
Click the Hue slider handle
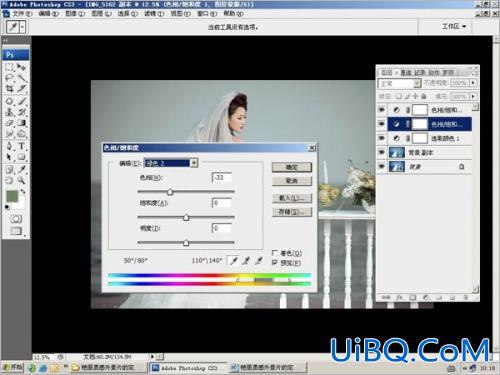(170, 192)
